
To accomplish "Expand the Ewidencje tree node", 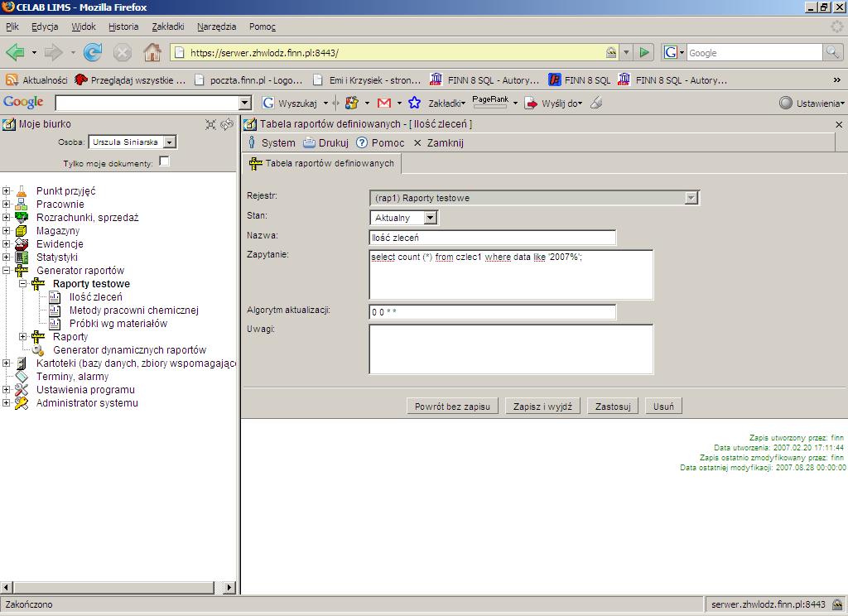I will [6, 244].
